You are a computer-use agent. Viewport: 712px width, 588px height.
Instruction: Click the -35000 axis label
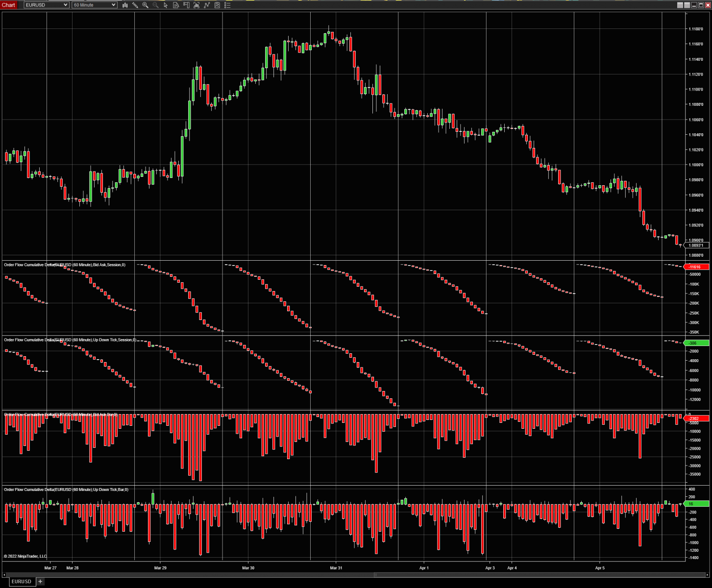(695, 474)
